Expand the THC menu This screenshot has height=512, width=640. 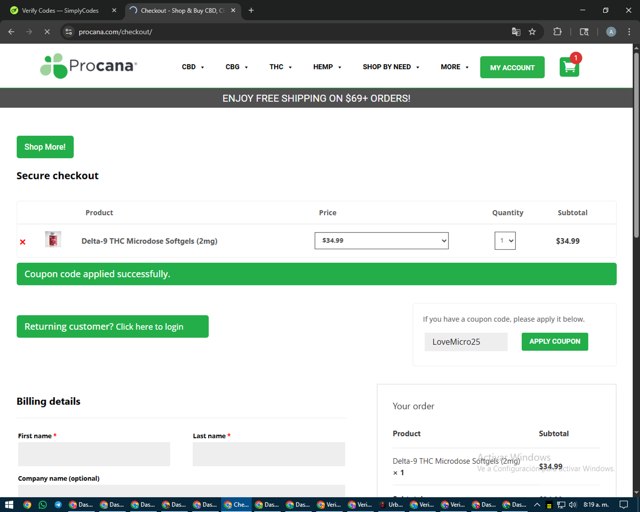pos(280,67)
